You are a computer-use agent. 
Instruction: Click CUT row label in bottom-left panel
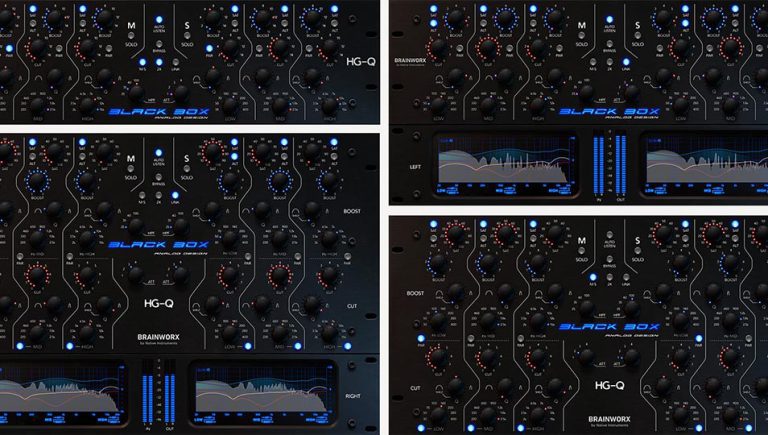click(x=352, y=306)
